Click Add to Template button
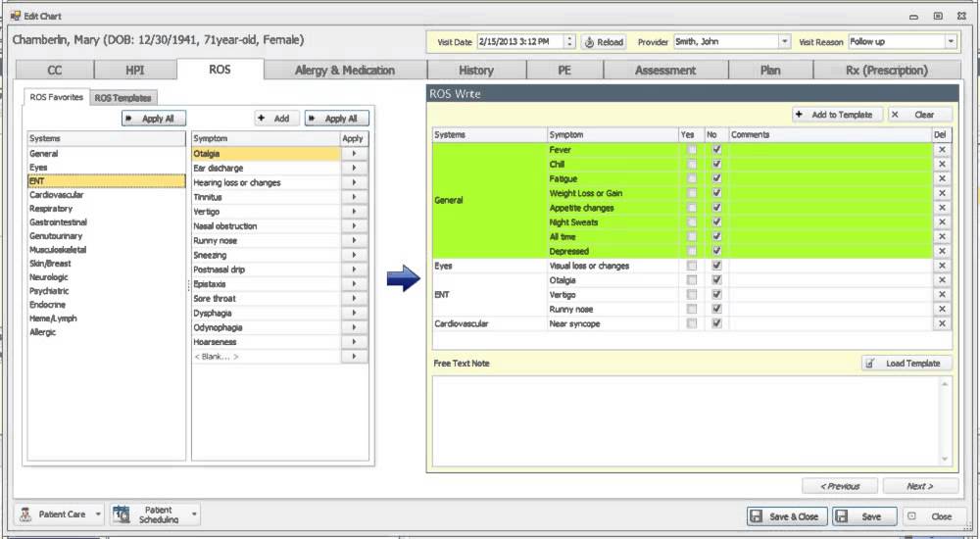The width and height of the screenshot is (980, 539). tap(838, 115)
